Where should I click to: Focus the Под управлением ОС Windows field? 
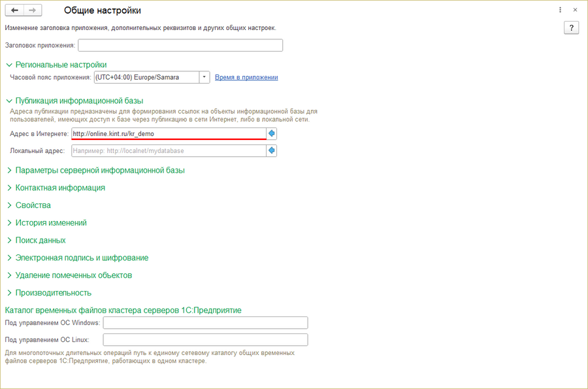pyautogui.click(x=206, y=322)
